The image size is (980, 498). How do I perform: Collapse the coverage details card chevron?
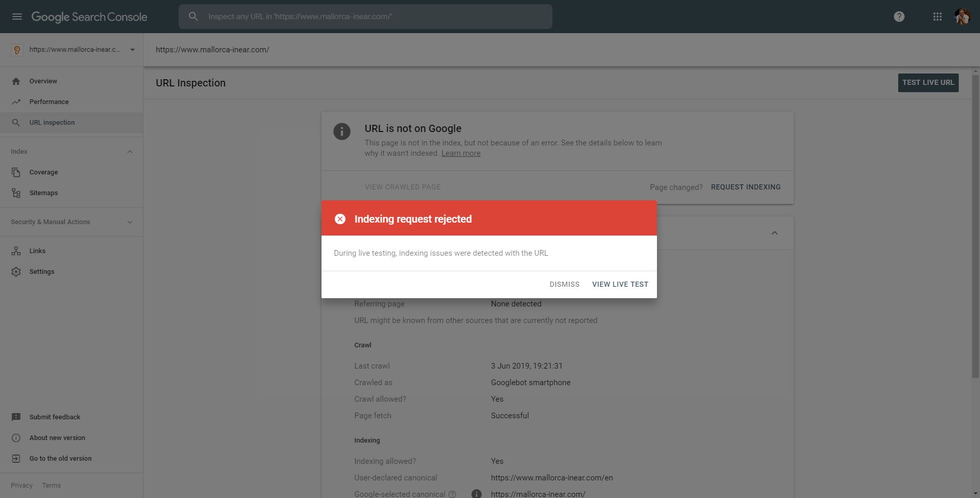point(774,233)
